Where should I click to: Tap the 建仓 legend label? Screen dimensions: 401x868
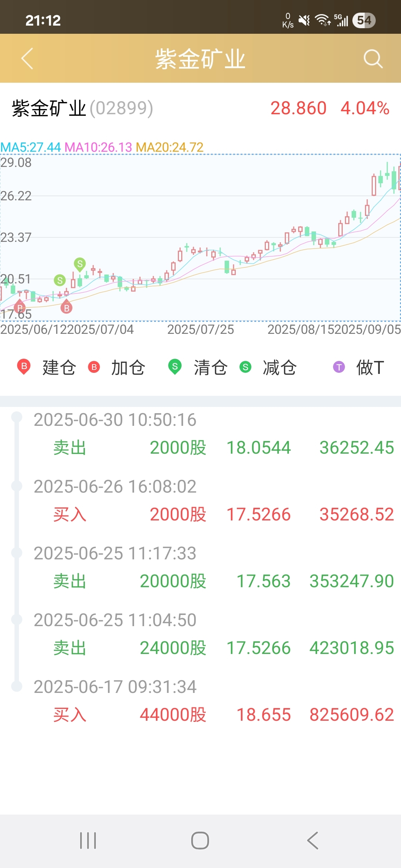[59, 368]
